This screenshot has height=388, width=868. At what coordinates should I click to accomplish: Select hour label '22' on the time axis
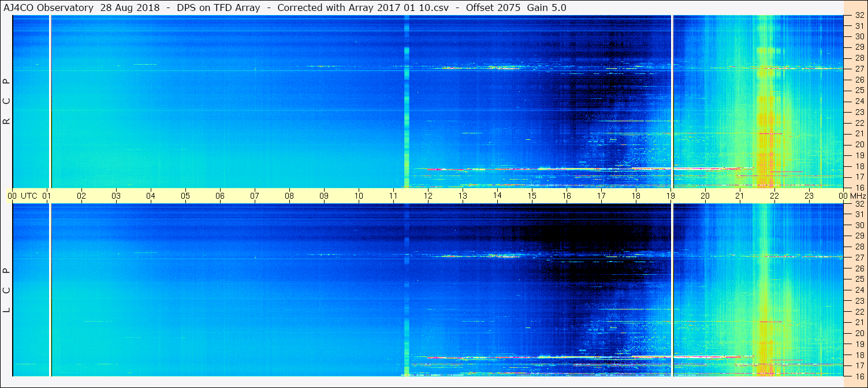[x=774, y=196]
